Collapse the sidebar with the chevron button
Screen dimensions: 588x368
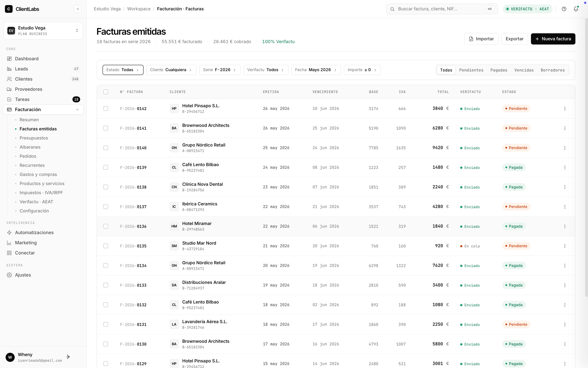78,9
